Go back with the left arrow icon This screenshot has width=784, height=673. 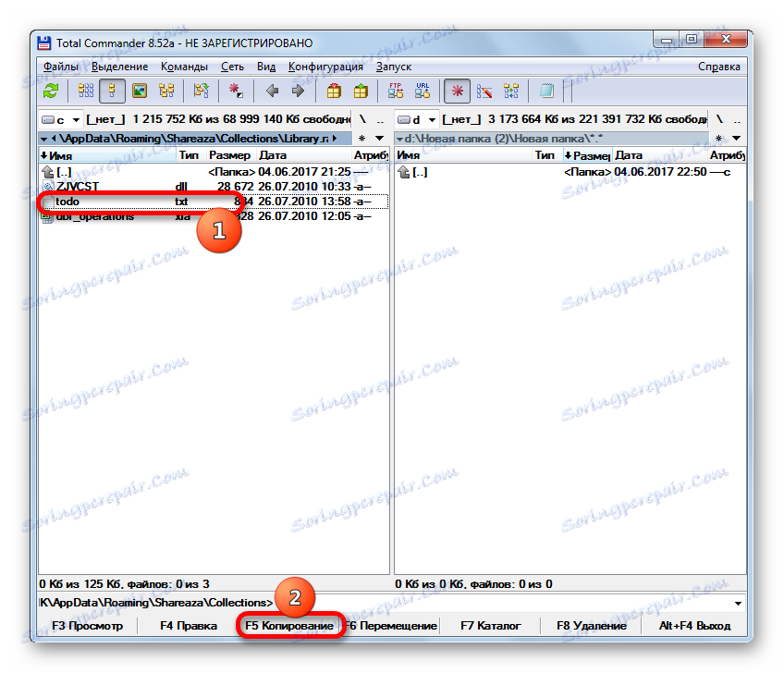point(273,91)
